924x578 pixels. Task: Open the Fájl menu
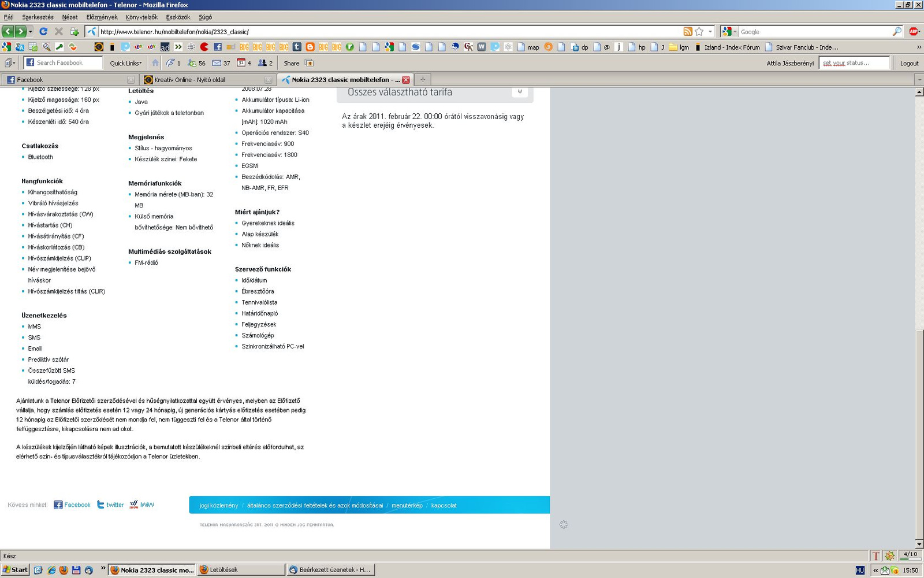click(9, 17)
